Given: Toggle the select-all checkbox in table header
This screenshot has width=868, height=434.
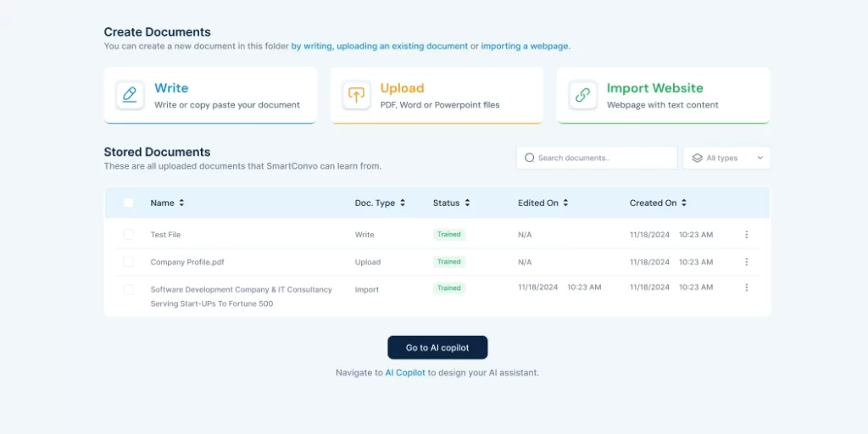Looking at the screenshot, I should pos(129,203).
